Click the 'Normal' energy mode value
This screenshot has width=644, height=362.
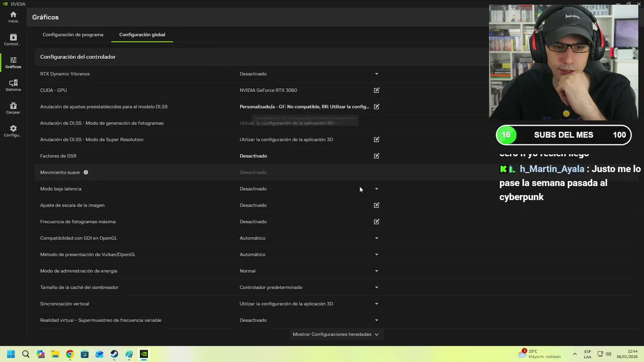pos(248,271)
